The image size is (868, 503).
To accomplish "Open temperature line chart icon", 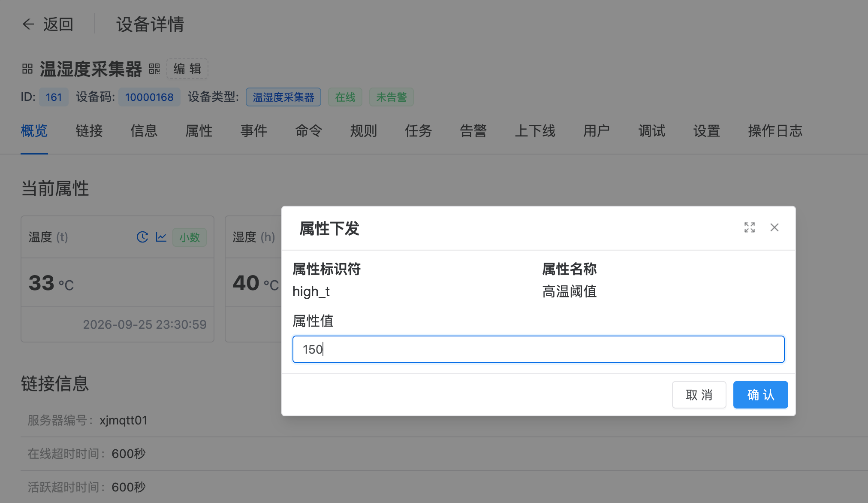I will [x=161, y=237].
